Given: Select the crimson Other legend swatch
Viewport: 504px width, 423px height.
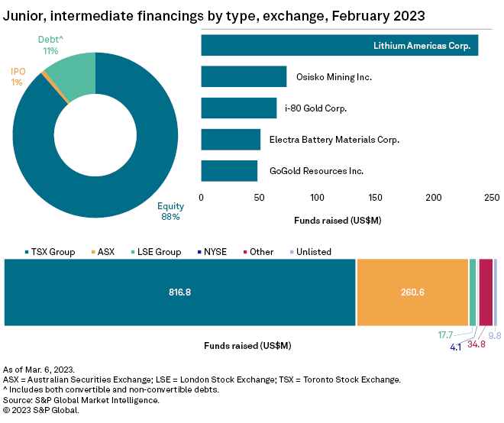Looking at the screenshot, I should [x=245, y=252].
